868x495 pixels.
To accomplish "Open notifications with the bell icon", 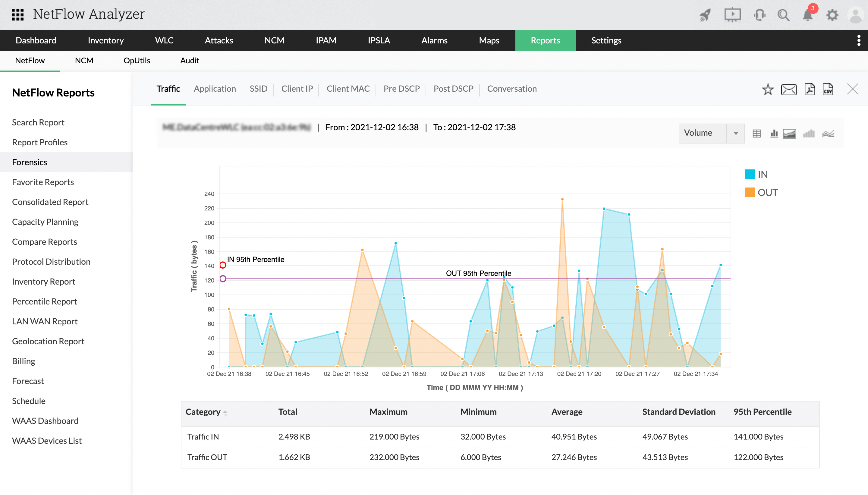I will [x=808, y=15].
